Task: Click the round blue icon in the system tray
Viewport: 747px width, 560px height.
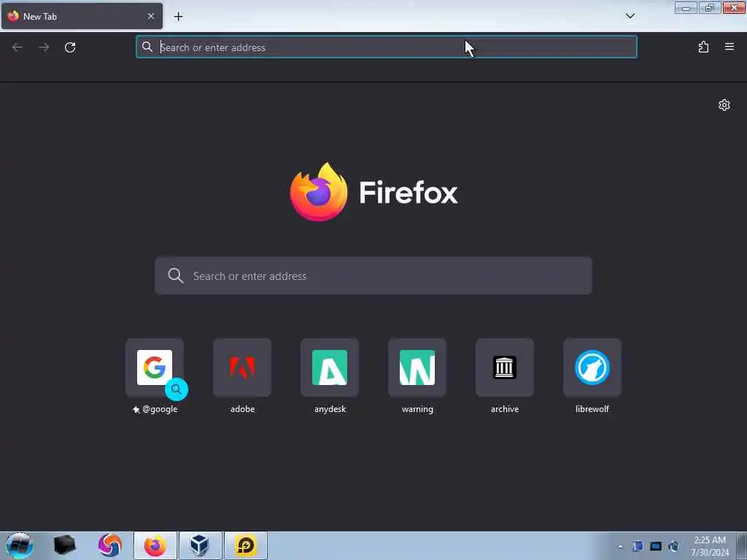Action: click(673, 546)
